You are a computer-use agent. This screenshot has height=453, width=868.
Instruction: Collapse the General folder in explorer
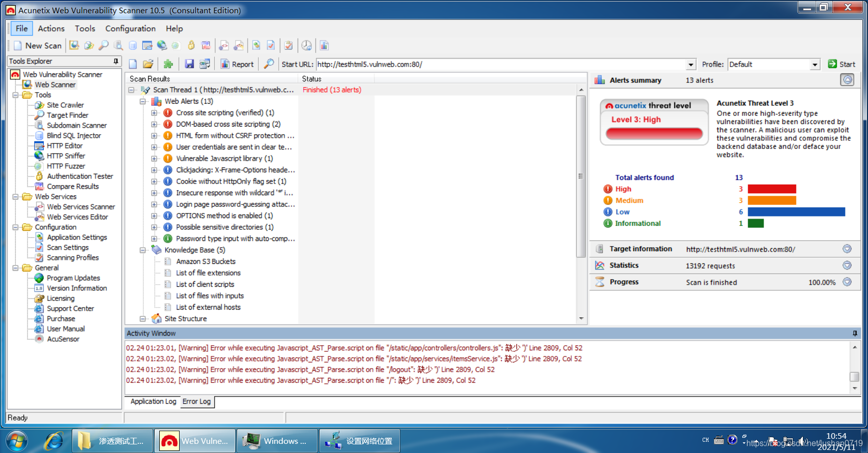[x=15, y=268]
